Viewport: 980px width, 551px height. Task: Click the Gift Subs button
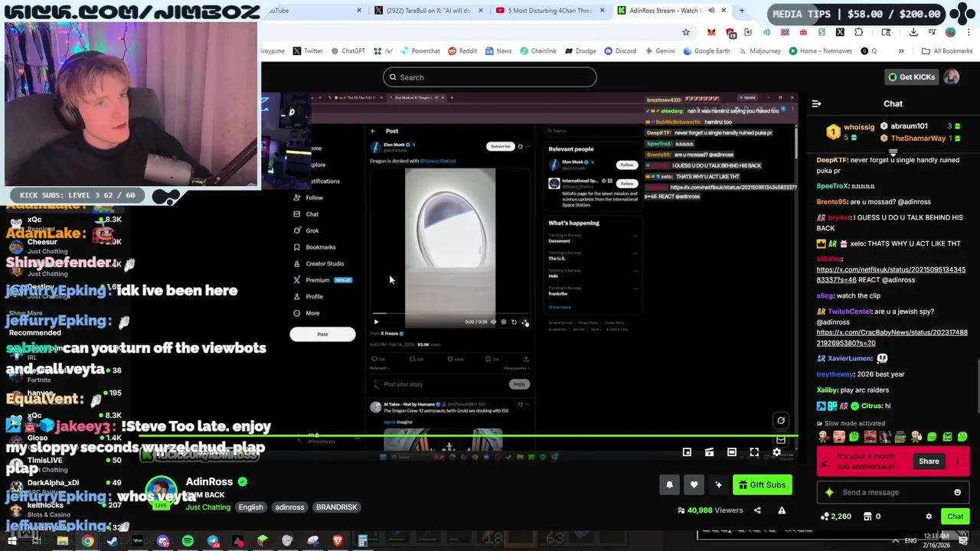(763, 484)
